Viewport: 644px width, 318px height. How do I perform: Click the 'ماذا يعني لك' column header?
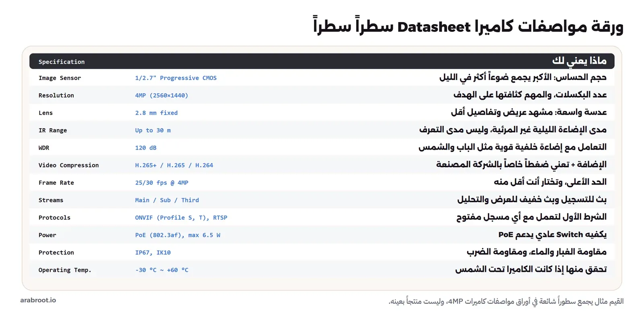coord(579,61)
